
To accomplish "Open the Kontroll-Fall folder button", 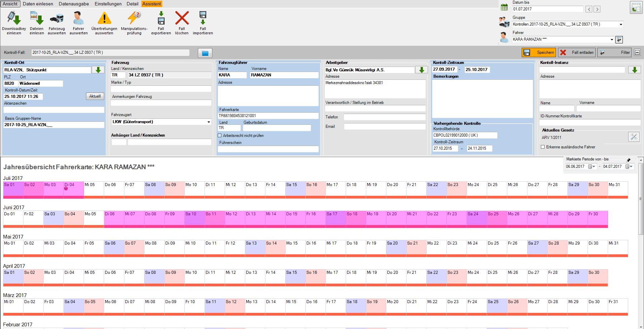I will [x=205, y=53].
